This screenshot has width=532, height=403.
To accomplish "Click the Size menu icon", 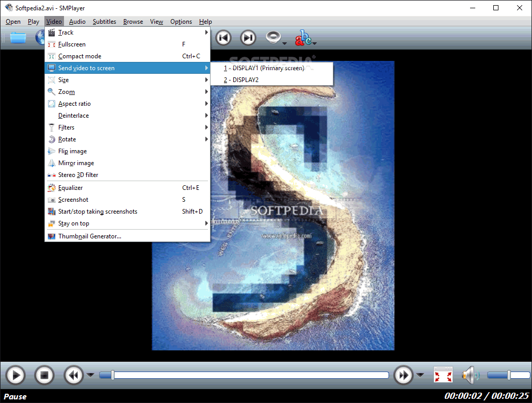I will 52,80.
